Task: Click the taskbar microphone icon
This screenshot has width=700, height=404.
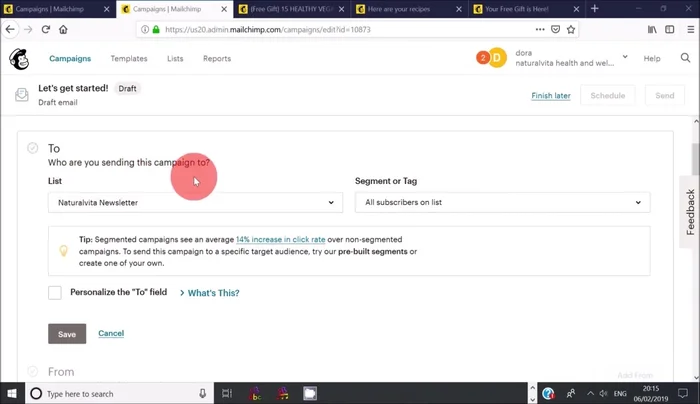Action: click(x=203, y=393)
